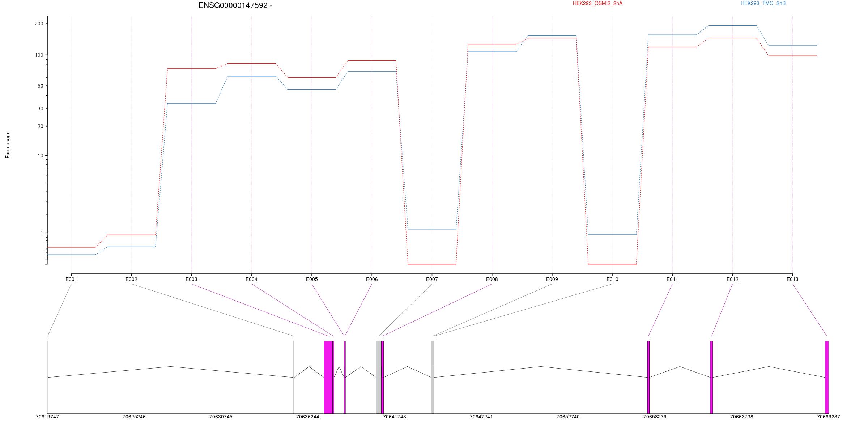
Task: Click the E006 exon label
Action: (372, 279)
